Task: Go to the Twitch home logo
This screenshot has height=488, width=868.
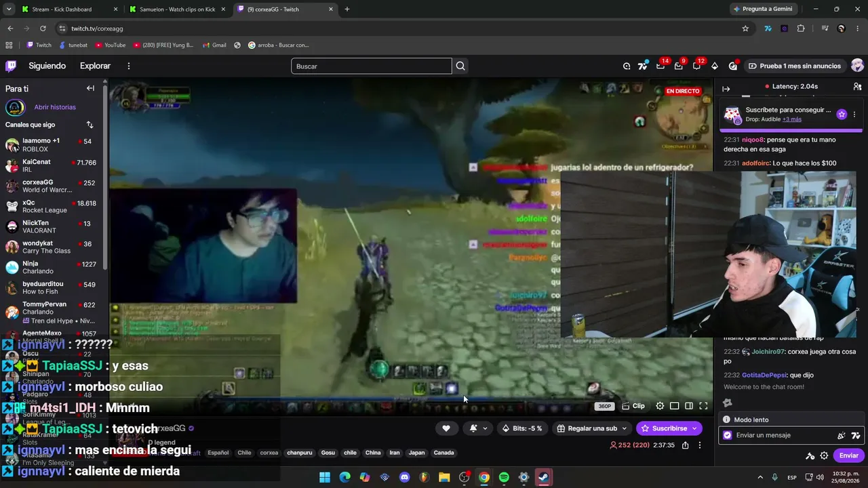Action: [x=11, y=66]
